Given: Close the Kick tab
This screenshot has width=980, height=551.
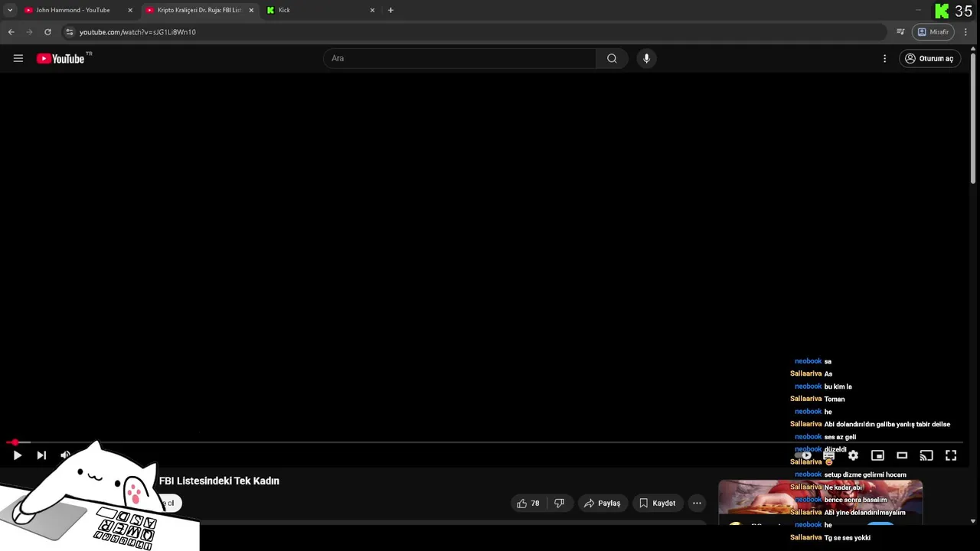Looking at the screenshot, I should 373,10.
